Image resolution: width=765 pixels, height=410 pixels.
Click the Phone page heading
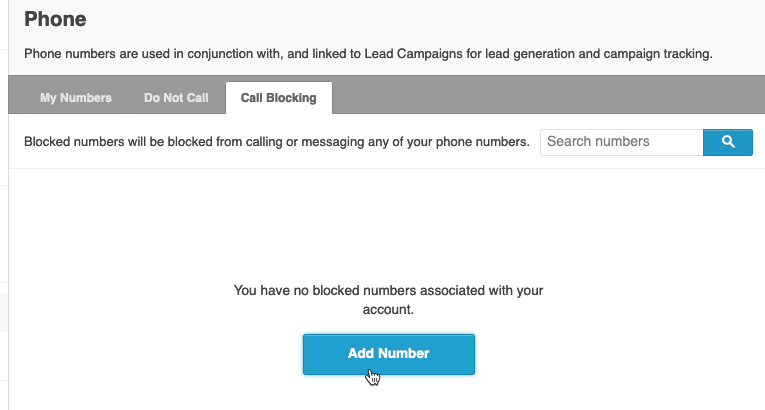55,19
